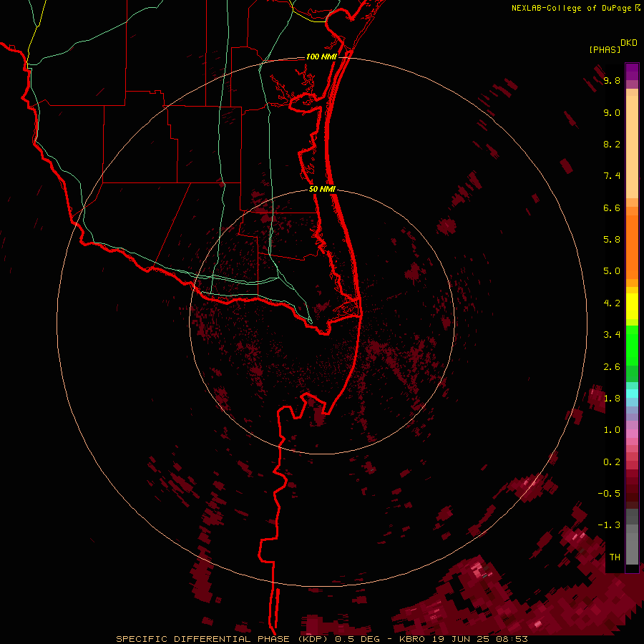This screenshot has height=644, width=644.
Task: Click the cyan segment of the color bar
Action: coord(632,394)
